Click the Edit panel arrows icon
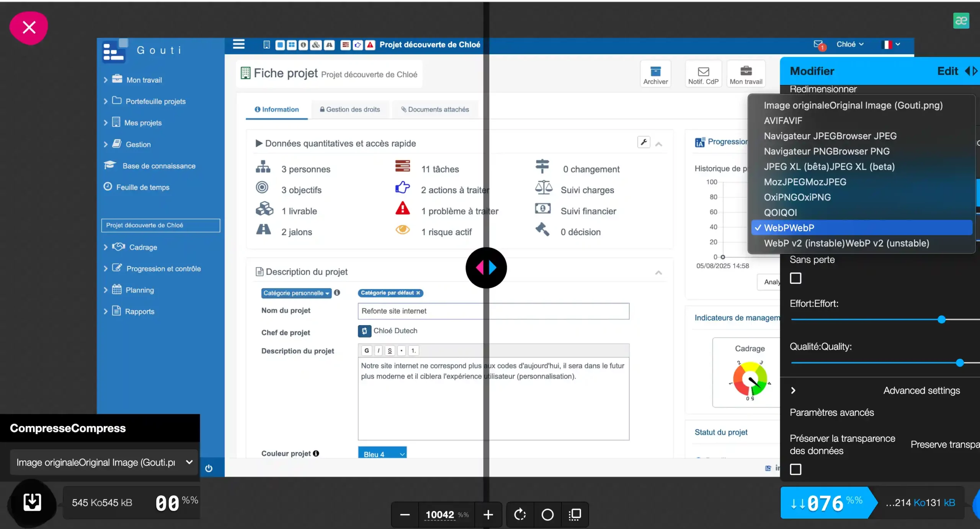This screenshot has width=980, height=529. tap(971, 71)
